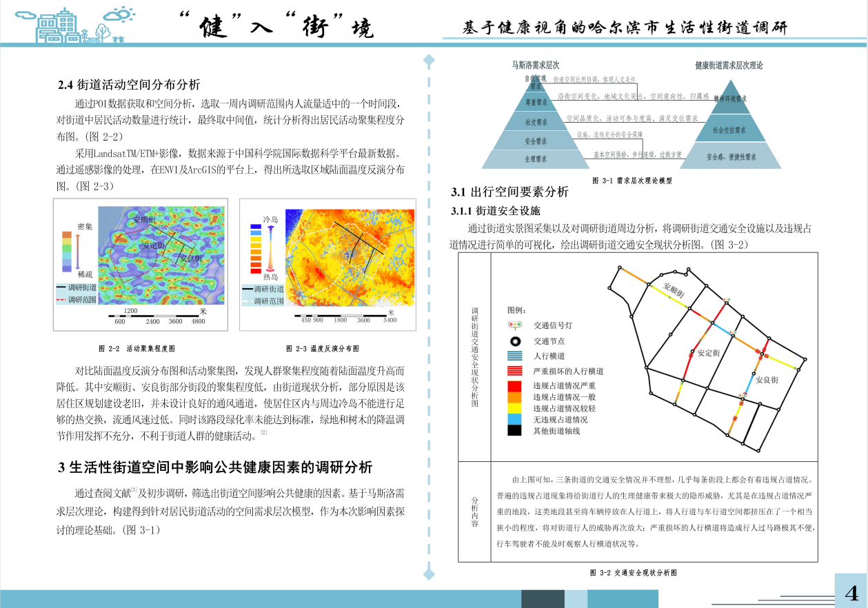Click the 安顺街 label on the traffic map
The width and height of the screenshot is (868, 608).
pos(674,290)
